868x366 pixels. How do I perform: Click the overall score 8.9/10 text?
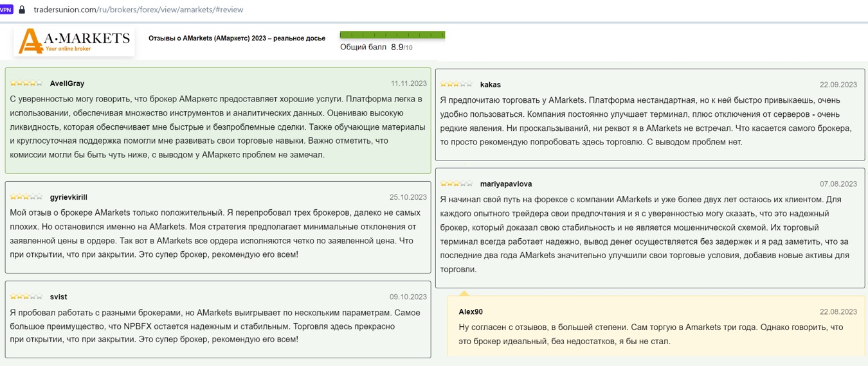(376, 48)
